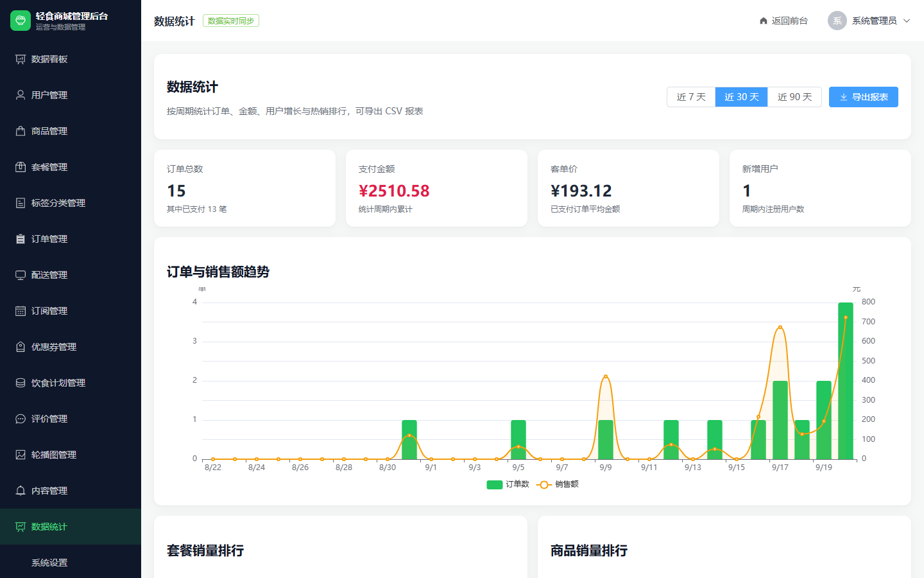924x578 pixels.
Task: Click the 订单管理 clipboard icon
Action: click(21, 239)
